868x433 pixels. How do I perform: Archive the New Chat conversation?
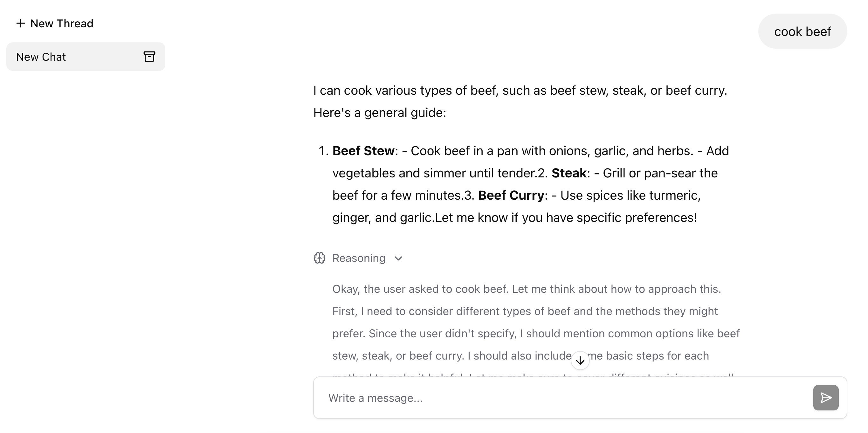pyautogui.click(x=149, y=57)
